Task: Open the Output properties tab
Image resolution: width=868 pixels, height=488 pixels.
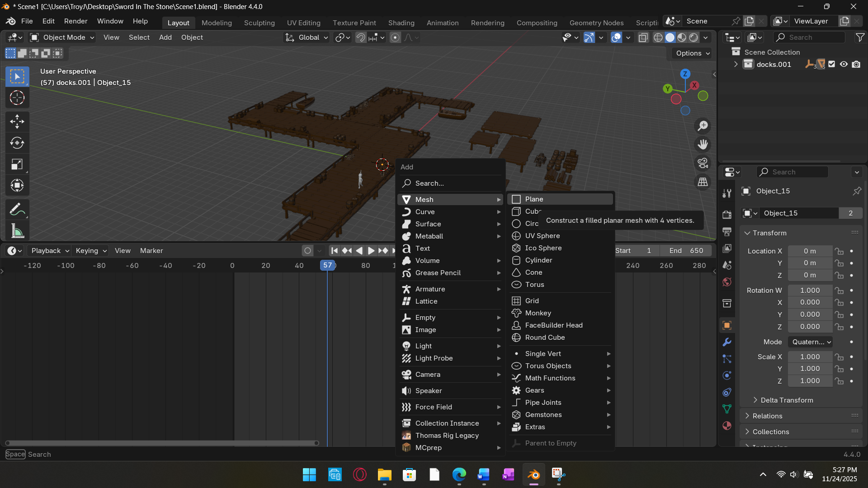Action: pos(727,231)
